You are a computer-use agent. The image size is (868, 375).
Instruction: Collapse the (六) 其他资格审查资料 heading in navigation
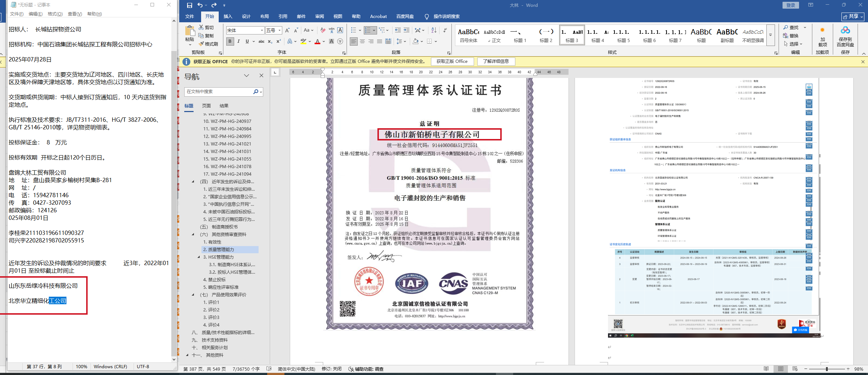193,235
